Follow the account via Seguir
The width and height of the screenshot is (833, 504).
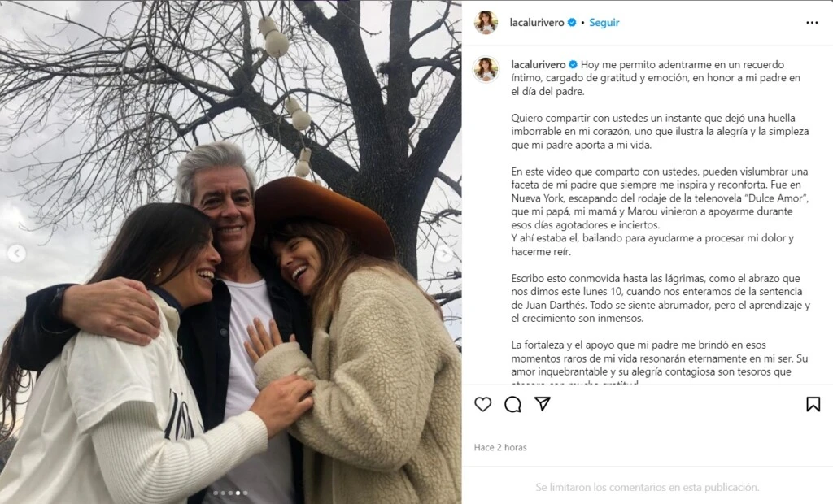pos(604,22)
